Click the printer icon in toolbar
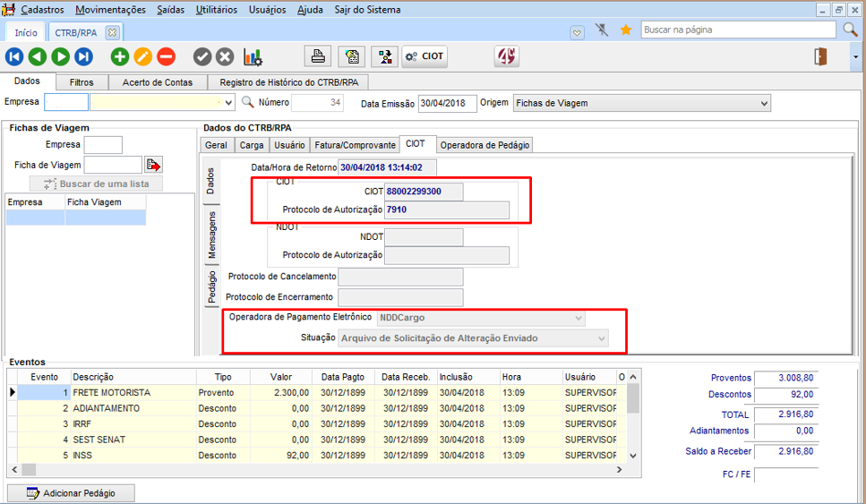 318,56
